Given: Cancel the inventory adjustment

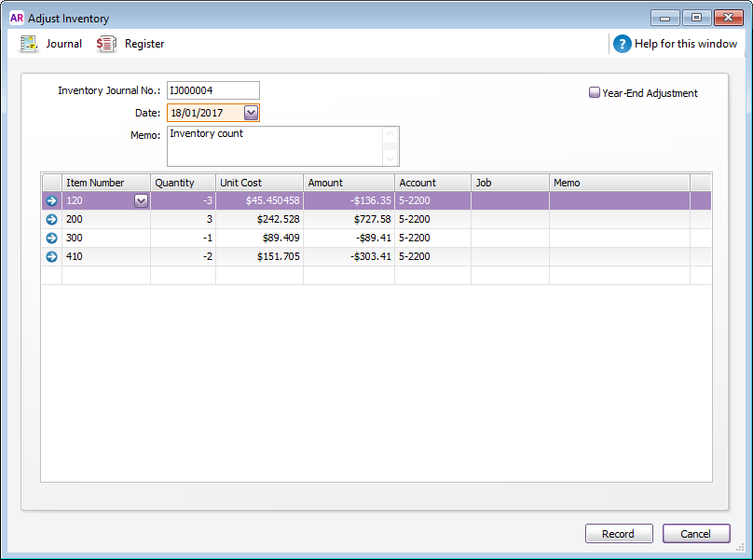Looking at the screenshot, I should click(696, 533).
